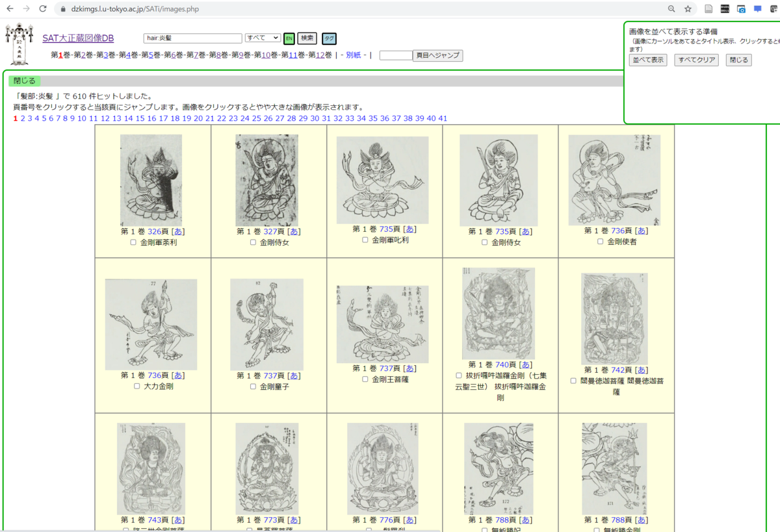Open the 金剛侍女 thumbnail on page 327
Image resolution: width=780 pixels, height=532 pixels.
tap(267, 180)
